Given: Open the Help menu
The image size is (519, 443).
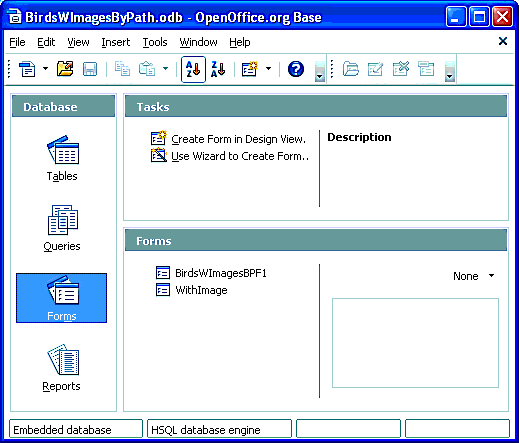Looking at the screenshot, I should (x=240, y=42).
